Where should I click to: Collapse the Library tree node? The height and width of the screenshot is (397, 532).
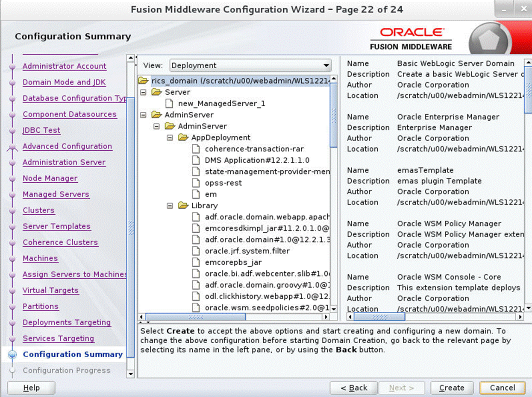pyautogui.click(x=170, y=205)
